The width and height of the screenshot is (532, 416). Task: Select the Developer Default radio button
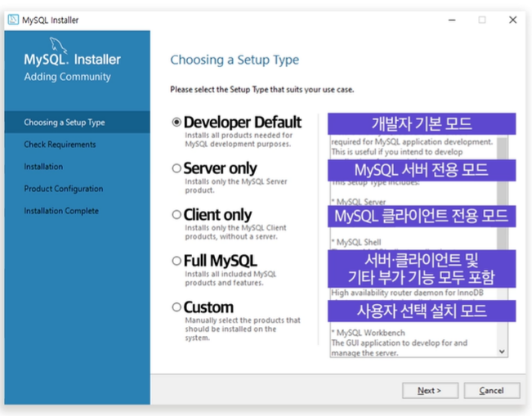177,122
